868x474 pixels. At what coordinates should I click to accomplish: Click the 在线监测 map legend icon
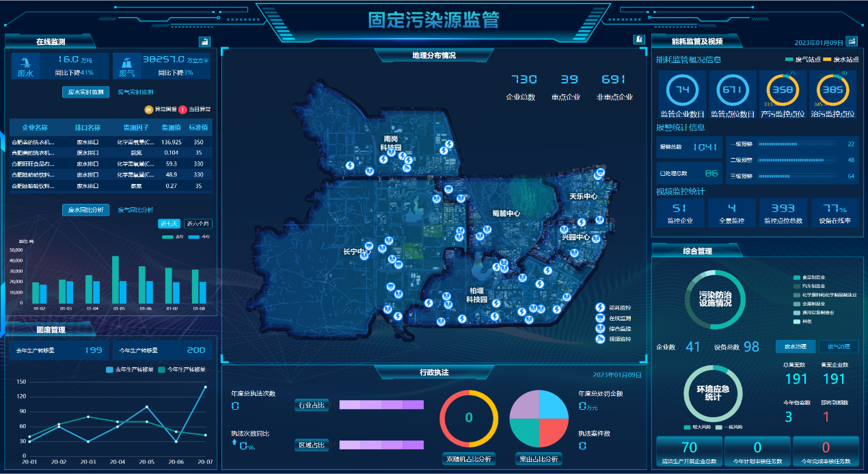point(600,318)
